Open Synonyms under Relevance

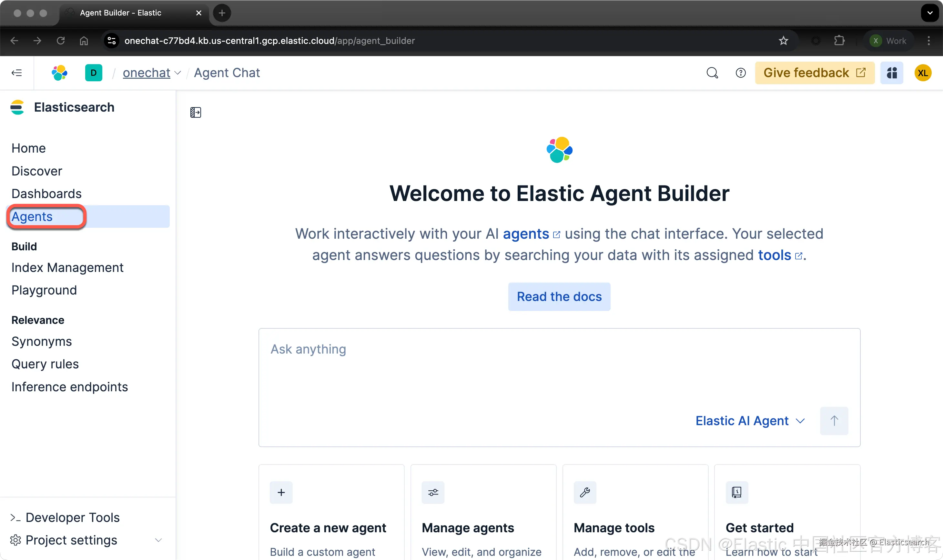[x=42, y=342]
